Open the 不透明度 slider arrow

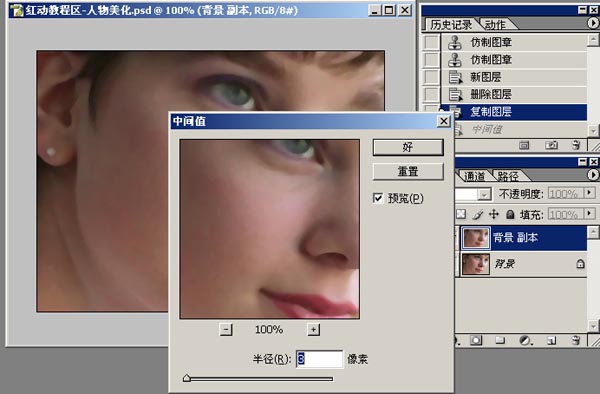[590, 193]
